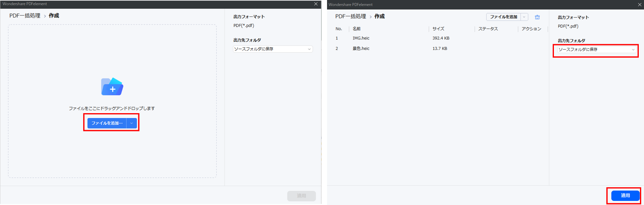Click the blue folder plus icon in drop area
This screenshot has width=644, height=205.
(112, 86)
